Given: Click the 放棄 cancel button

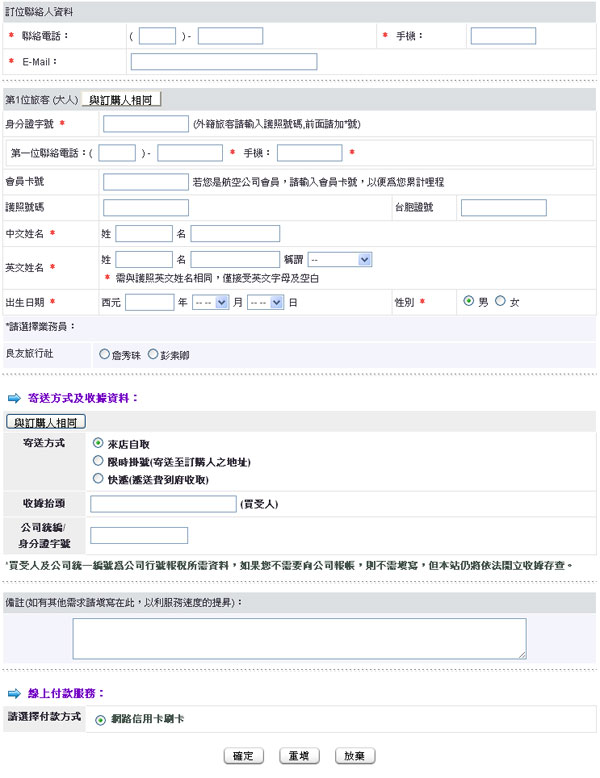Looking at the screenshot, I should point(354,756).
